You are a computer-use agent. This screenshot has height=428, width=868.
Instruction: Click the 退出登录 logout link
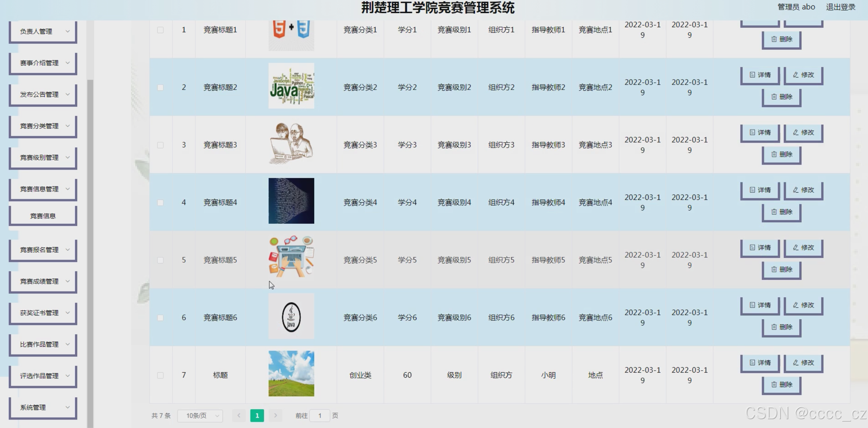point(840,7)
